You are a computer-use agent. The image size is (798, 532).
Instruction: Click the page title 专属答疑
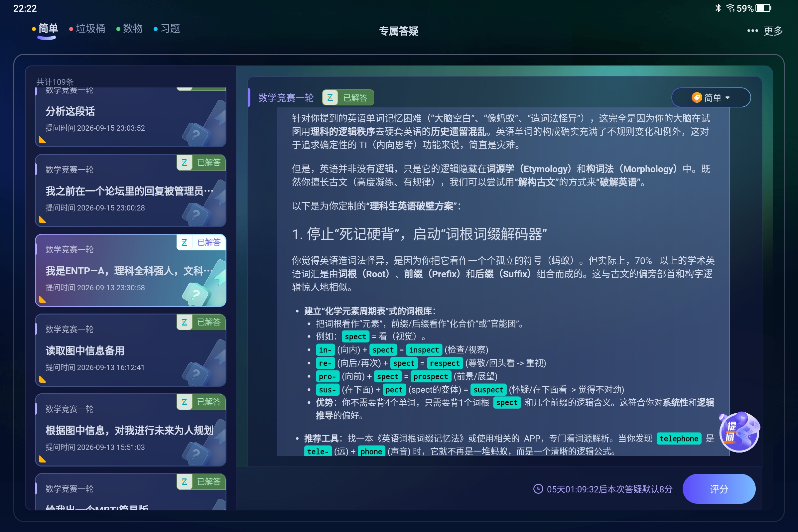(399, 31)
